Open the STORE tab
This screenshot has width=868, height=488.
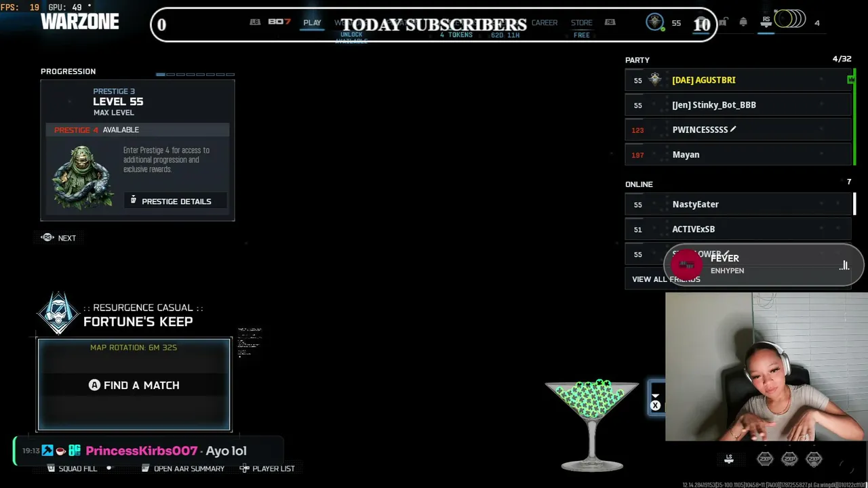tap(581, 22)
